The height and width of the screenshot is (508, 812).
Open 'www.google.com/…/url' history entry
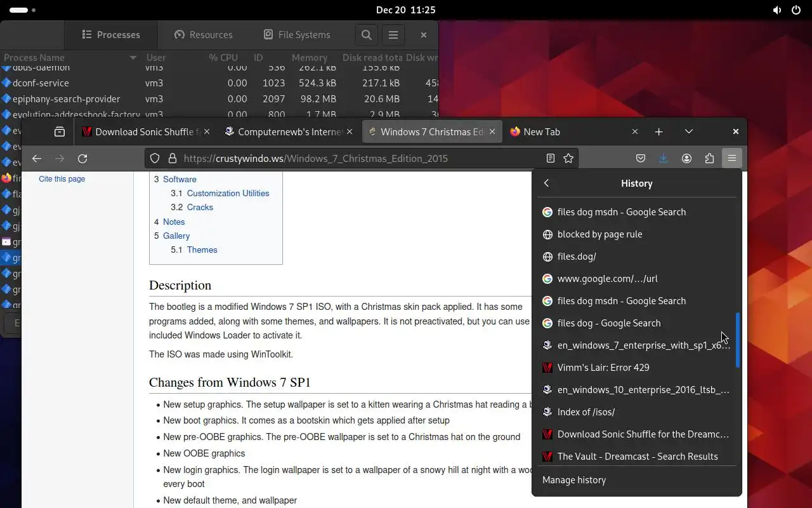pyautogui.click(x=637, y=279)
